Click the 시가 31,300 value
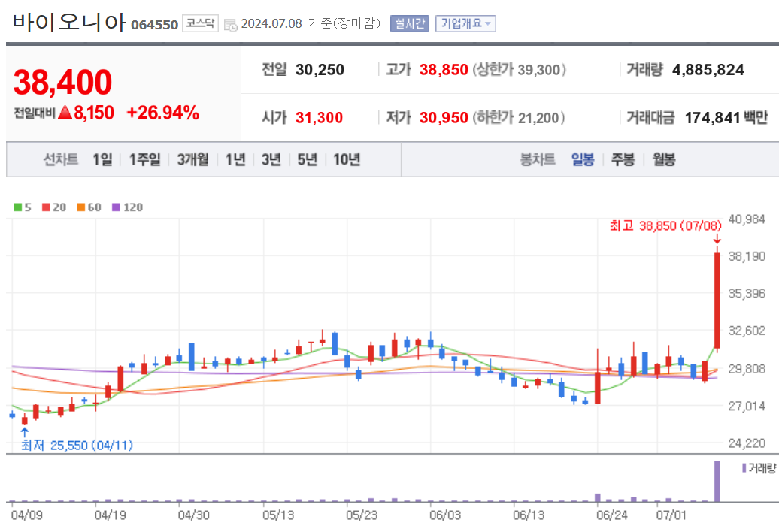779x532 pixels. [x=319, y=118]
